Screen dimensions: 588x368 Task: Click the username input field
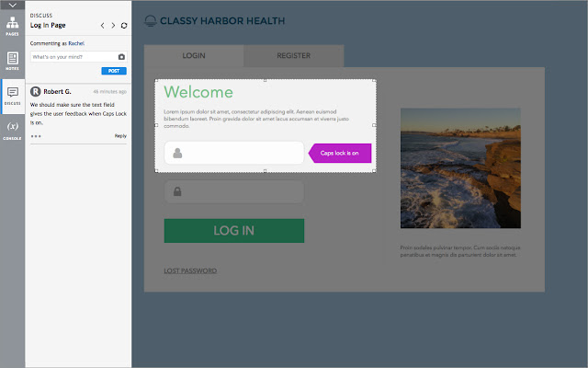[x=234, y=153]
